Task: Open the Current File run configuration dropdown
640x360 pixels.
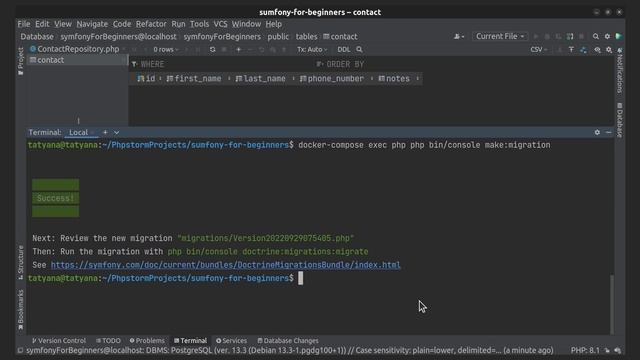Action: click(500, 36)
